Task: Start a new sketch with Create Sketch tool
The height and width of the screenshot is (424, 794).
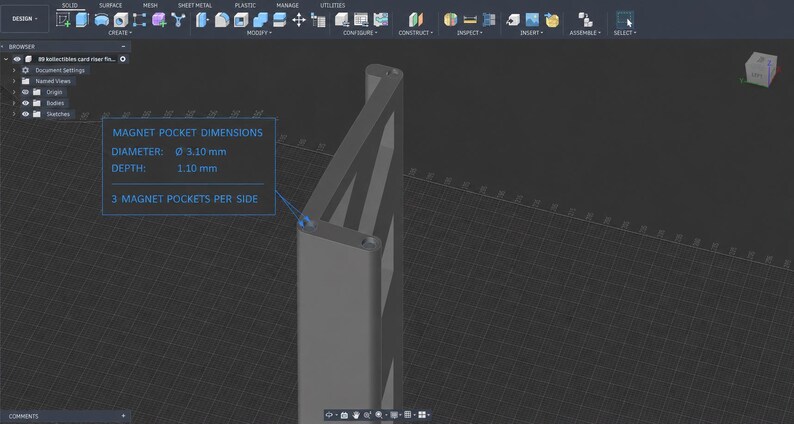Action: (63, 20)
